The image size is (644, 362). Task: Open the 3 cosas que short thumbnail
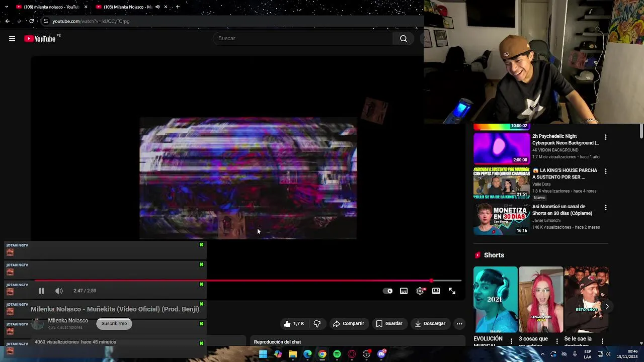click(x=541, y=300)
